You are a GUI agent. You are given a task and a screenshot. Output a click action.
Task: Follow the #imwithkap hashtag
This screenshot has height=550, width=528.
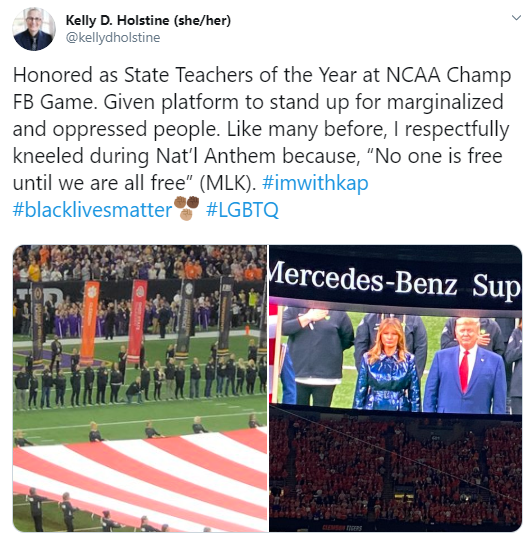point(315,183)
